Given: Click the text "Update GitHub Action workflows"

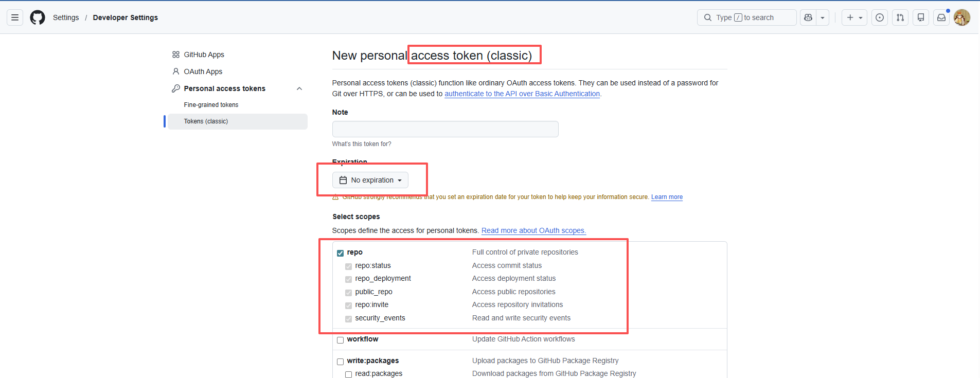Looking at the screenshot, I should (523, 339).
